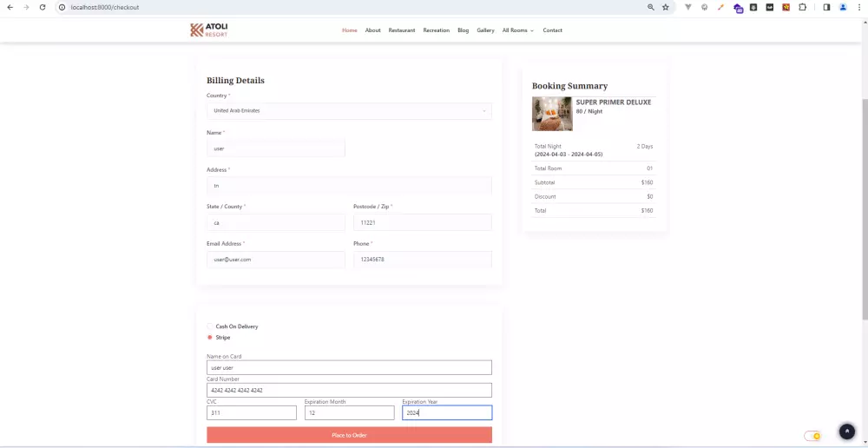Open the Extensions puzzle menu

(x=802, y=7)
